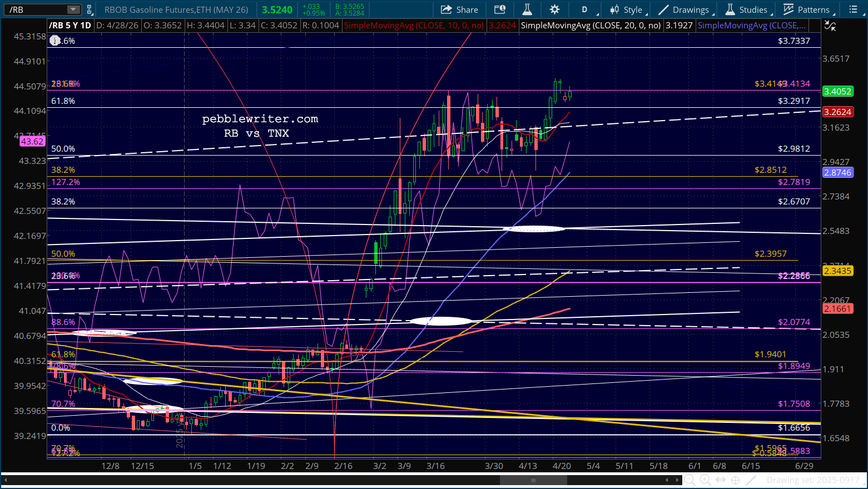Click the $1.7508 Fibonacci level label
868x489 pixels.
pos(794,403)
